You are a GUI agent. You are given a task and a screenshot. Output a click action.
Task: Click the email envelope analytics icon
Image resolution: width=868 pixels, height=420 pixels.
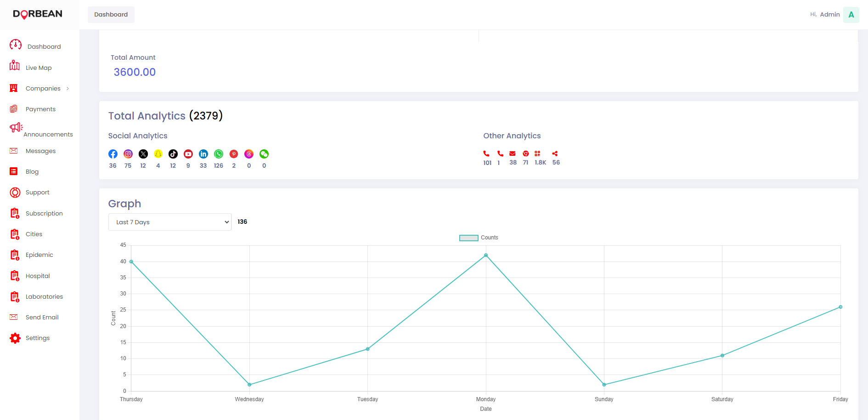(x=513, y=153)
